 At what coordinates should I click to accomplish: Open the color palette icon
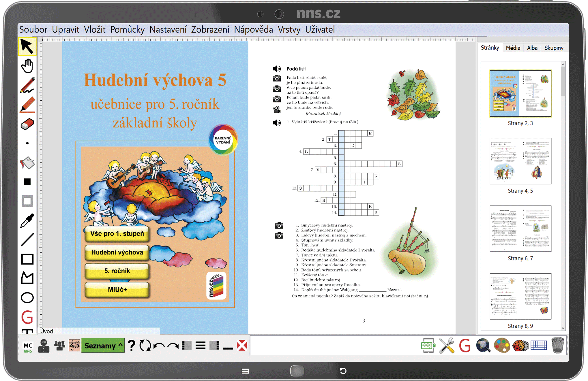pyautogui.click(x=502, y=345)
